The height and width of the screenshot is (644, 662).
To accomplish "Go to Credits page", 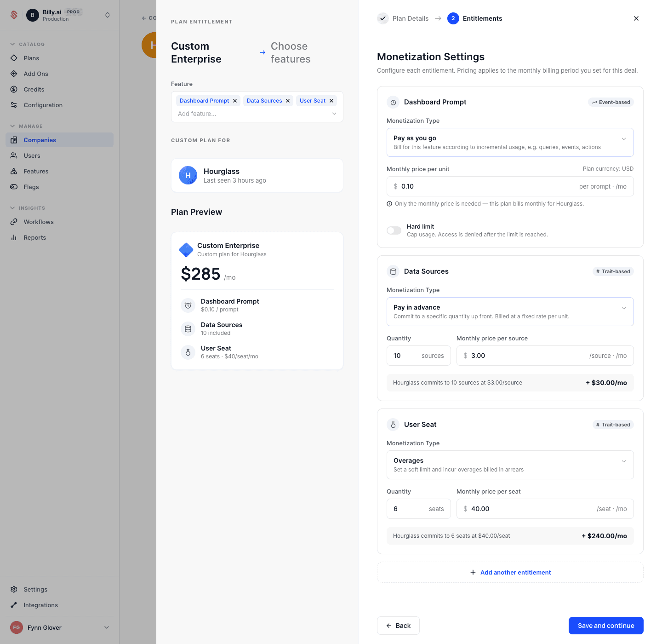I will click(x=59, y=89).
